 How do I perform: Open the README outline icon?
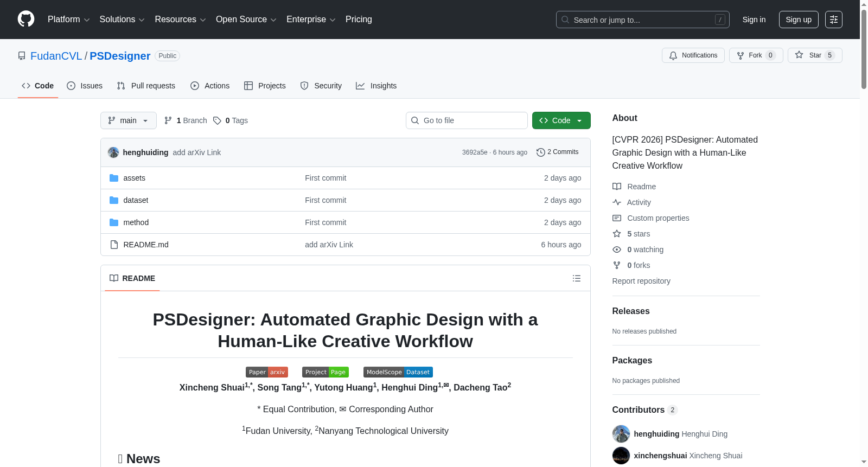(x=577, y=278)
